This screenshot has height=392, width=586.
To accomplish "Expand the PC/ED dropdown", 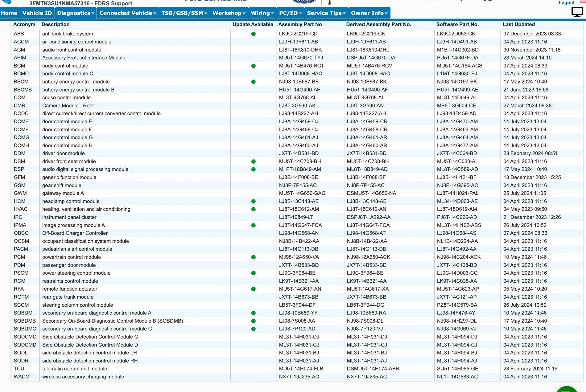I will 290,13.
